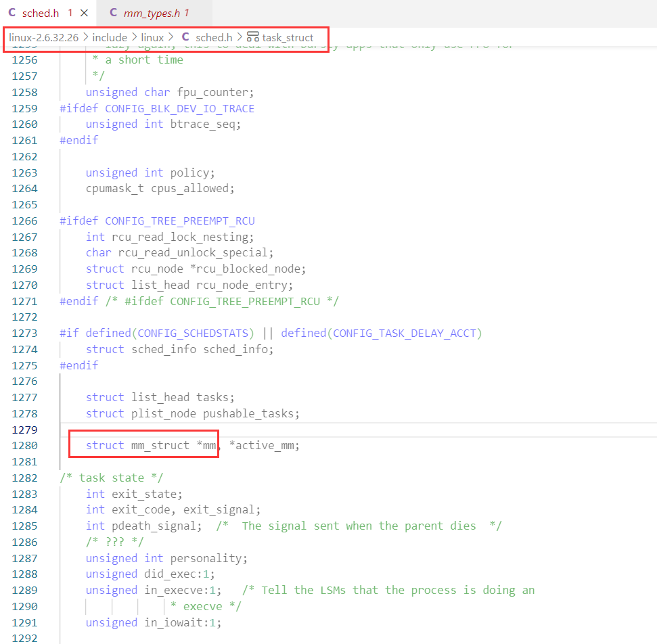657x644 pixels.
Task: Expand chevron after linux-2.6.32.26 breadcrumb
Action: tap(85, 38)
